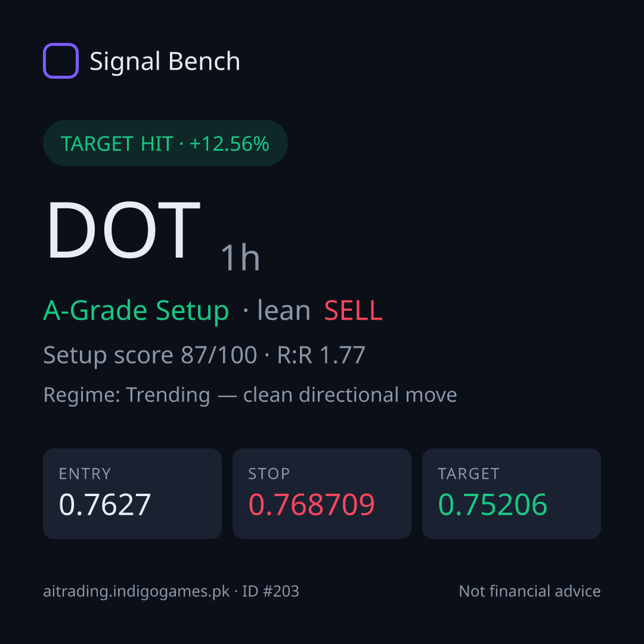Click the purple Signal Bench logo icon
The image size is (644, 644).
pyautogui.click(x=61, y=61)
